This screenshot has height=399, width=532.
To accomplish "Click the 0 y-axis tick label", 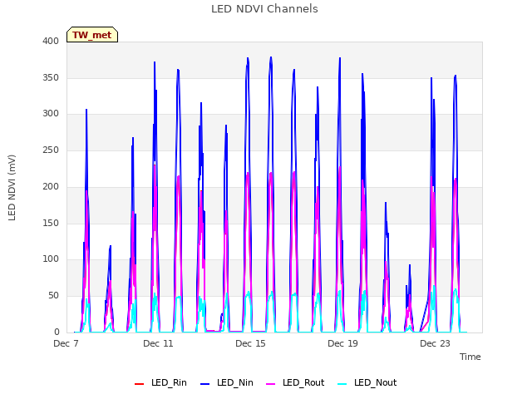I will [57, 332].
